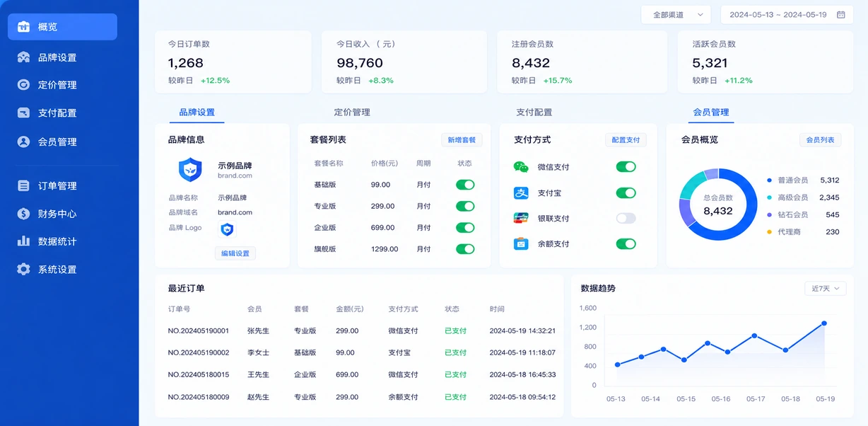This screenshot has height=426, width=868.
Task: Switch to the 会员管理 tab
Action: coord(710,112)
